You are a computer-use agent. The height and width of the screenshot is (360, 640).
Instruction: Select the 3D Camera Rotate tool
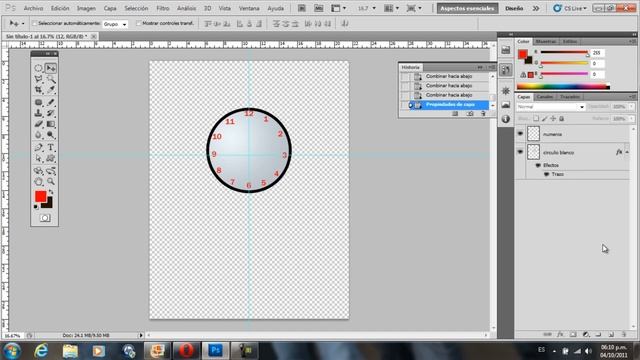[51, 171]
